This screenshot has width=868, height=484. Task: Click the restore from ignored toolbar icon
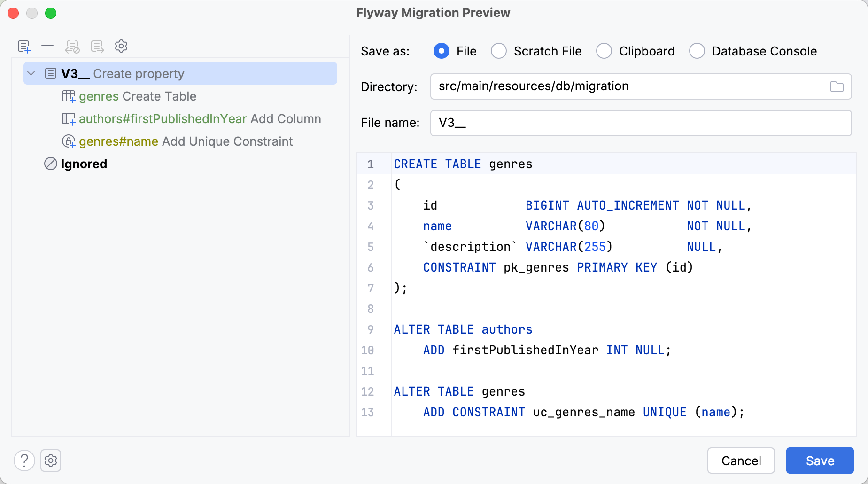click(97, 47)
